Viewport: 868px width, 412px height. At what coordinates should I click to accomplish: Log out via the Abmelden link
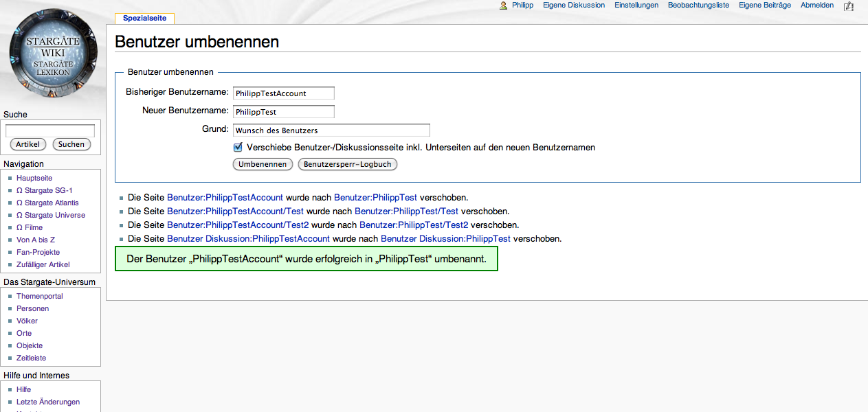(x=817, y=5)
